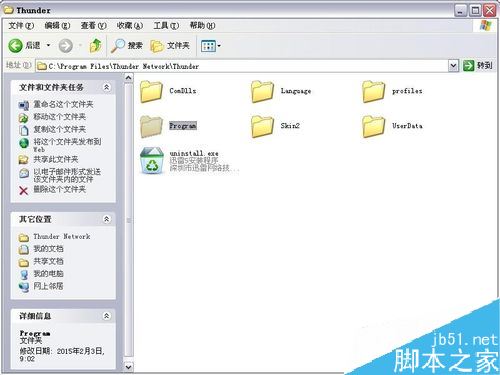Open the Tools (工具) menu

coord(166,25)
